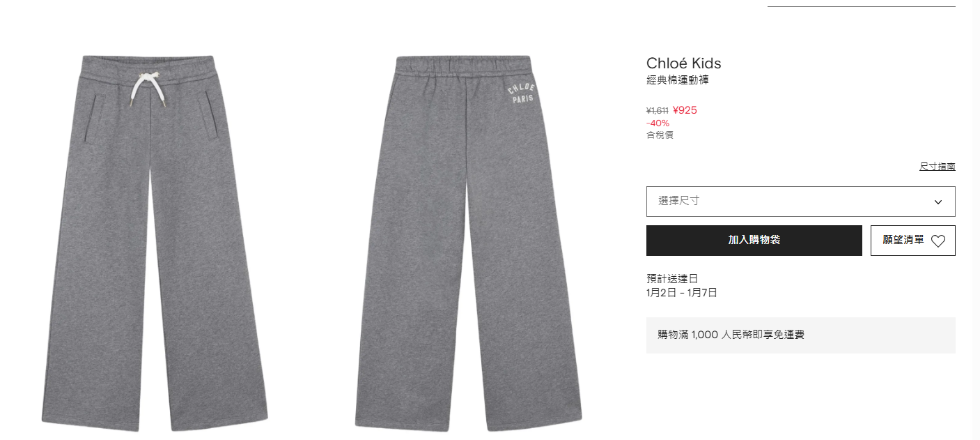Click the back view sweatpants image
This screenshot has height=440, width=980.
[x=468, y=242]
